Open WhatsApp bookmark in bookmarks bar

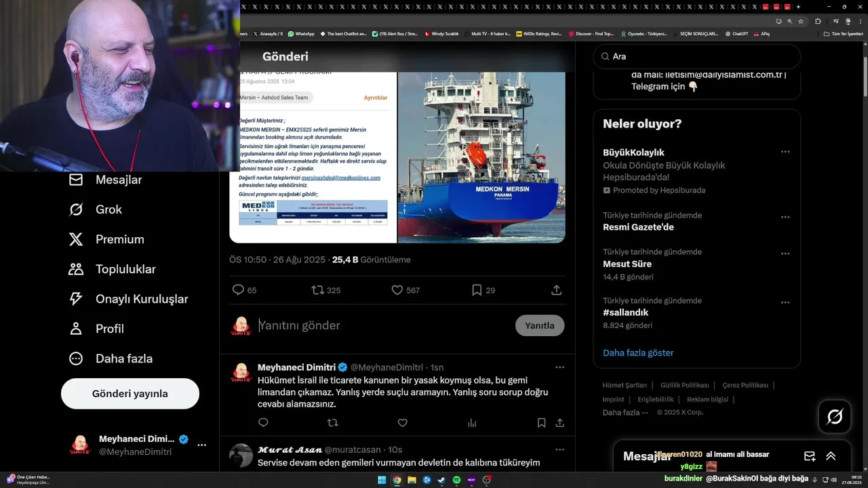click(x=301, y=33)
